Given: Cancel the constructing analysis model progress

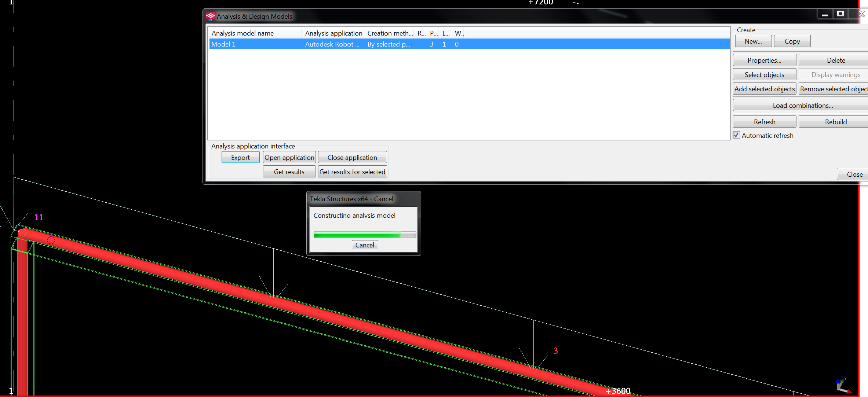Looking at the screenshot, I should click(365, 245).
